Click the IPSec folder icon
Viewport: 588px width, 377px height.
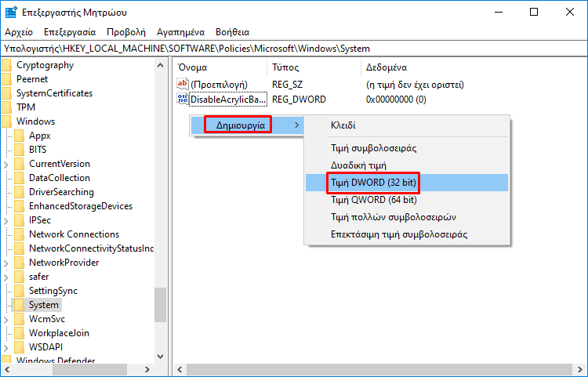tap(19, 220)
